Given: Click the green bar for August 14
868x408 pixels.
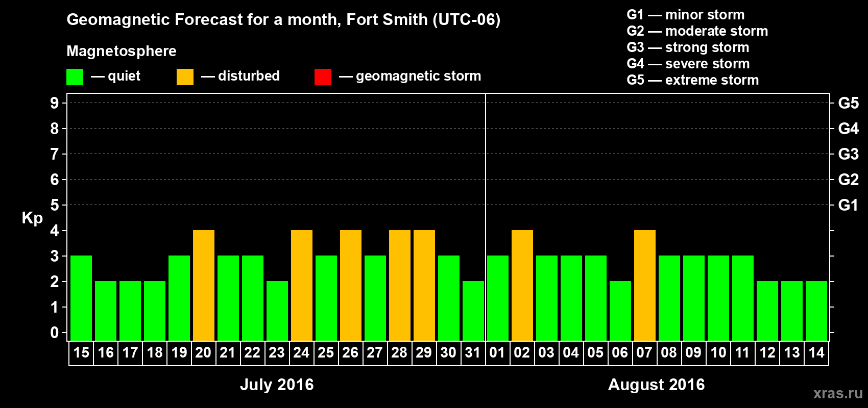Looking at the screenshot, I should point(816,311).
